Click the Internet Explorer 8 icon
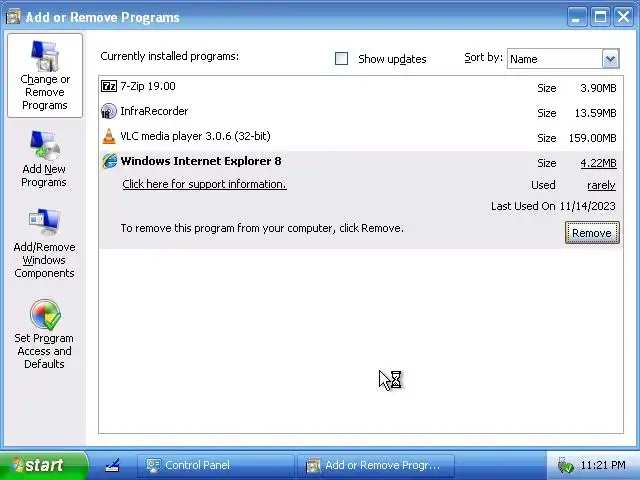Viewport: 640px width, 480px height. 109,161
